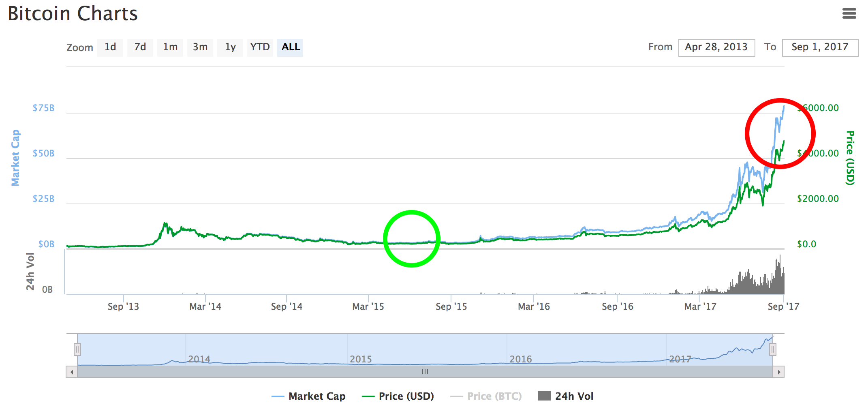Click the To date field Sep 1, 2017
This screenshot has height=407, width=868.
pyautogui.click(x=820, y=47)
